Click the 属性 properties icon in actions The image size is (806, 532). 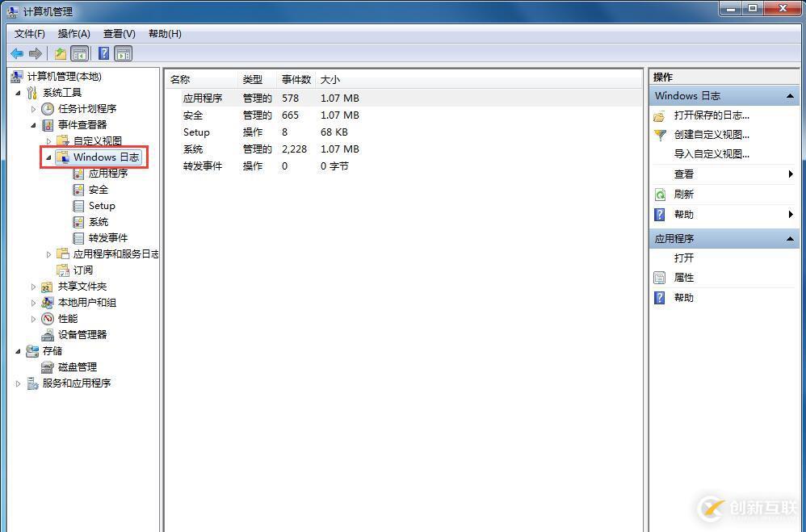pos(660,278)
